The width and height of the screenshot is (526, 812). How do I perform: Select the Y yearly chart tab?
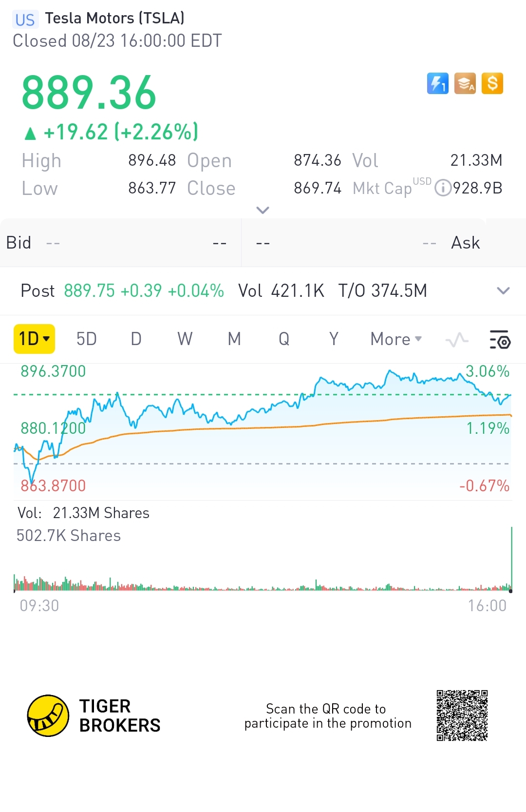[x=334, y=339]
